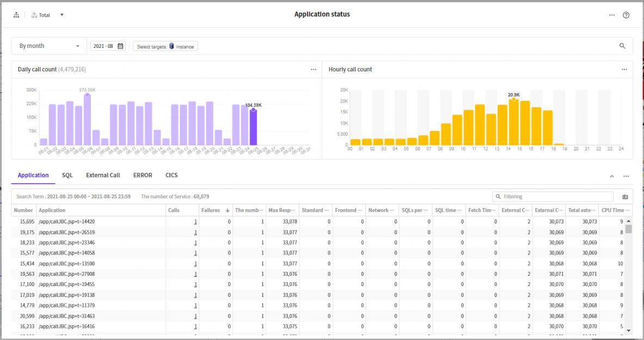Click the Total group icon
Viewport: 644px width, 340px height.
(34, 15)
